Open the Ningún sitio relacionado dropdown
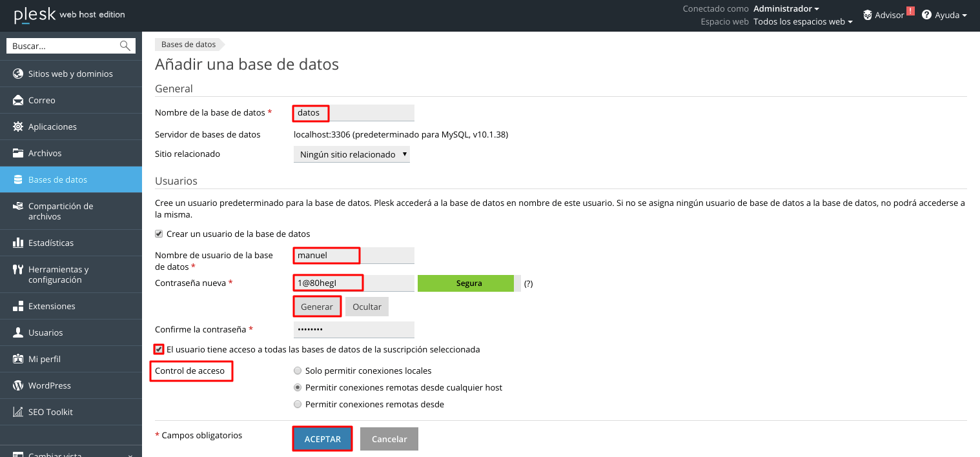Viewport: 980px width, 457px height. click(351, 154)
